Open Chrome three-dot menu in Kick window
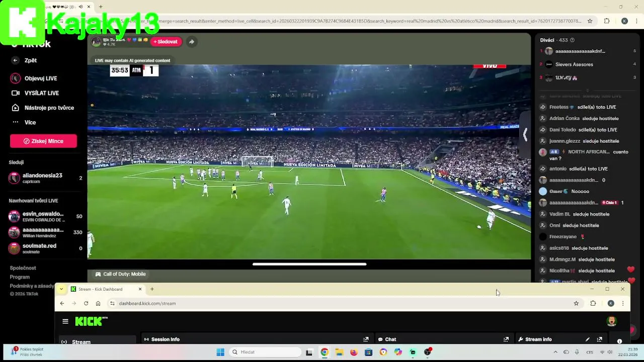 point(623,303)
